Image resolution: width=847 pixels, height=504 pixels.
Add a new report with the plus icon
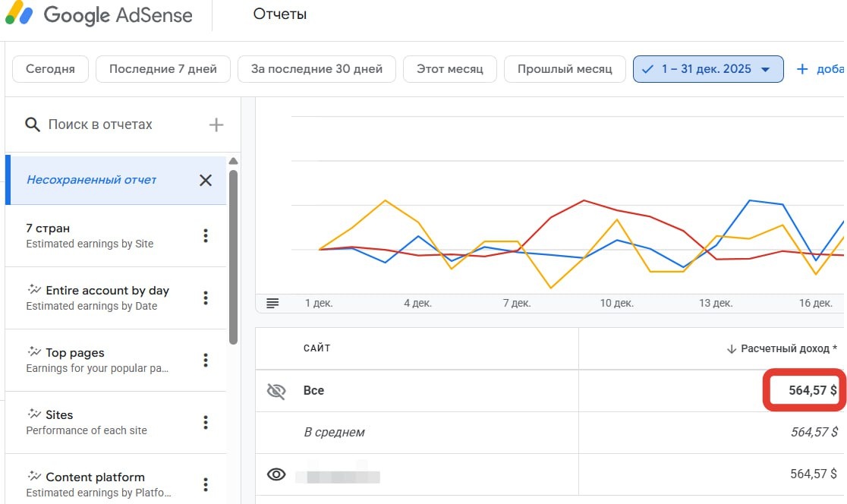click(216, 124)
